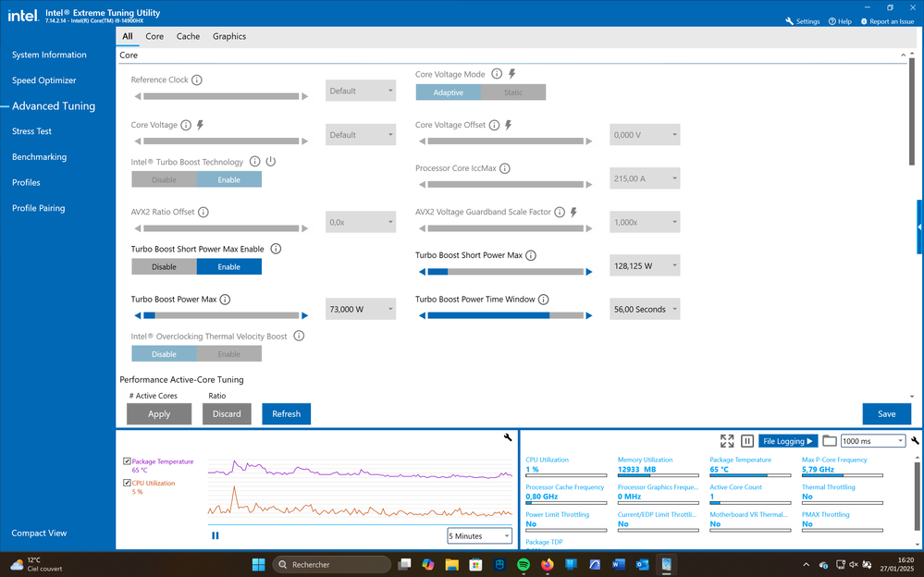Enable Intel Turbo Boost Technology
924x577 pixels.
[x=229, y=179]
